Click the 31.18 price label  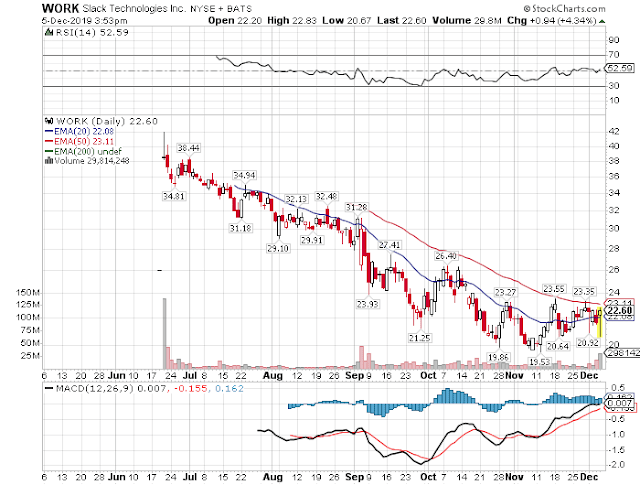click(x=240, y=228)
